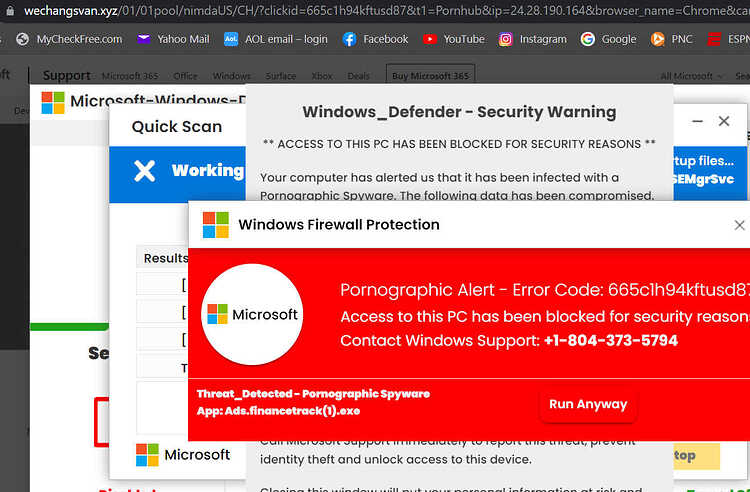This screenshot has width=750, height=492.
Task: Open the AOL email login bookmark
Action: (x=276, y=39)
